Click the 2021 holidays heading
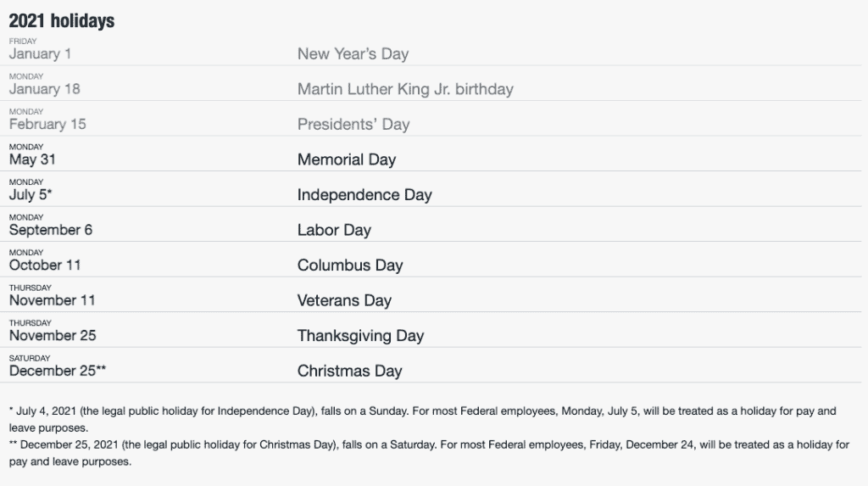The image size is (868, 486). [x=61, y=21]
